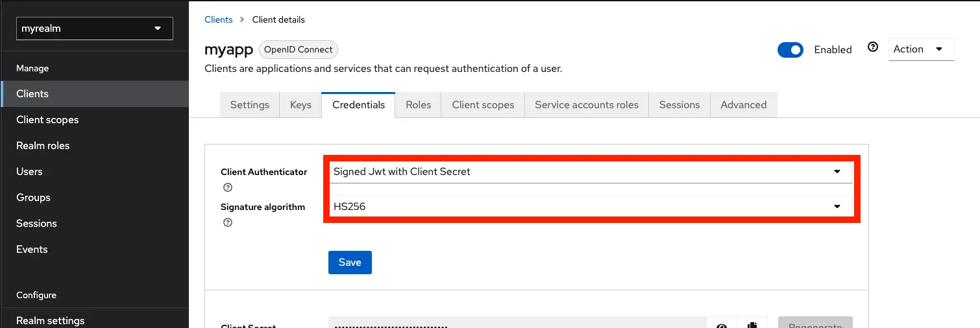
Task: Open the Signature algorithm HS256 dropdown
Action: tap(590, 207)
